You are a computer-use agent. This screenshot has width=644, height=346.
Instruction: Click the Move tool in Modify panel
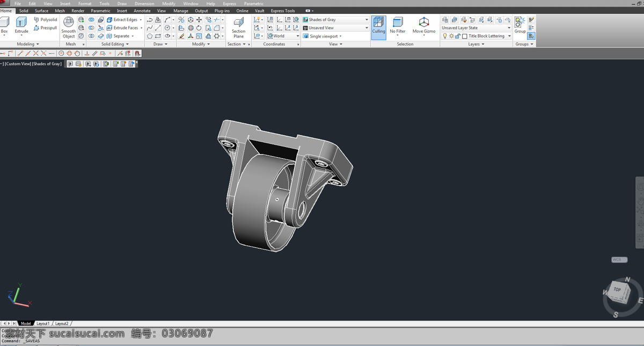coord(199,20)
